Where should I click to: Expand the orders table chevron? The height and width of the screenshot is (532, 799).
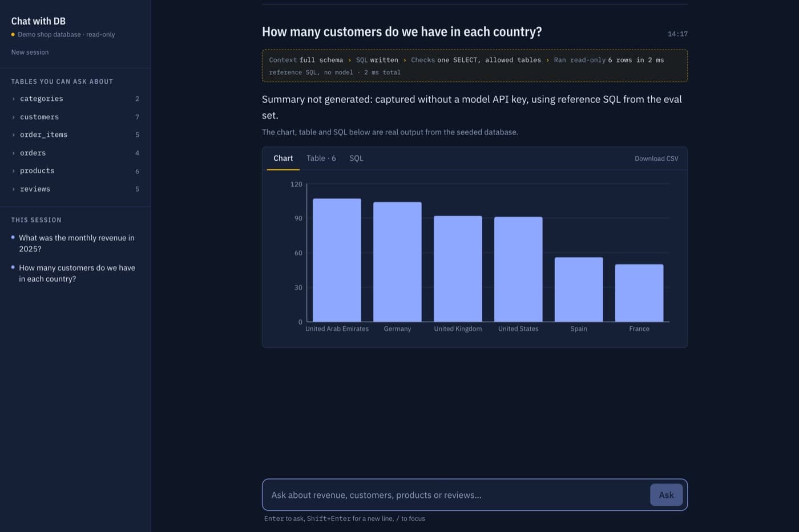[14, 153]
